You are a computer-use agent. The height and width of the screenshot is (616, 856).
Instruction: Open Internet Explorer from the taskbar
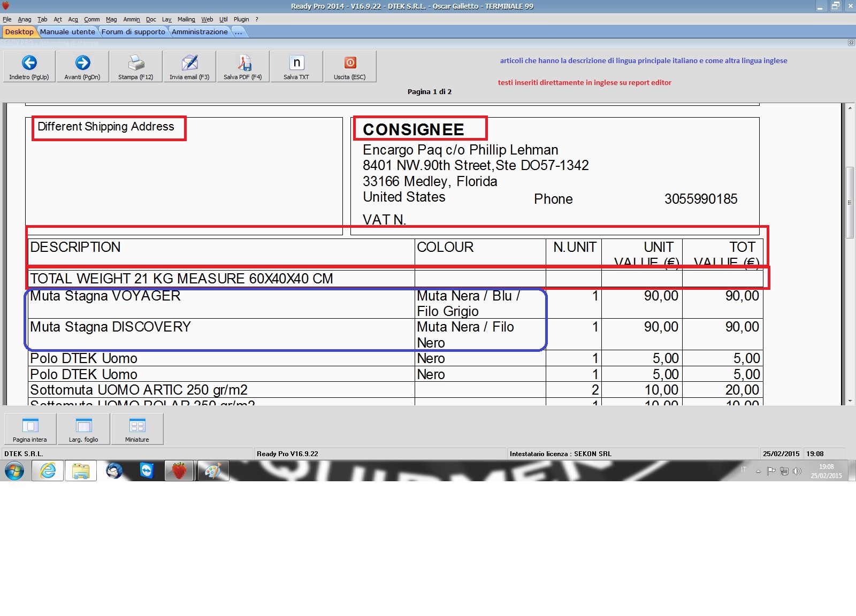click(x=48, y=471)
